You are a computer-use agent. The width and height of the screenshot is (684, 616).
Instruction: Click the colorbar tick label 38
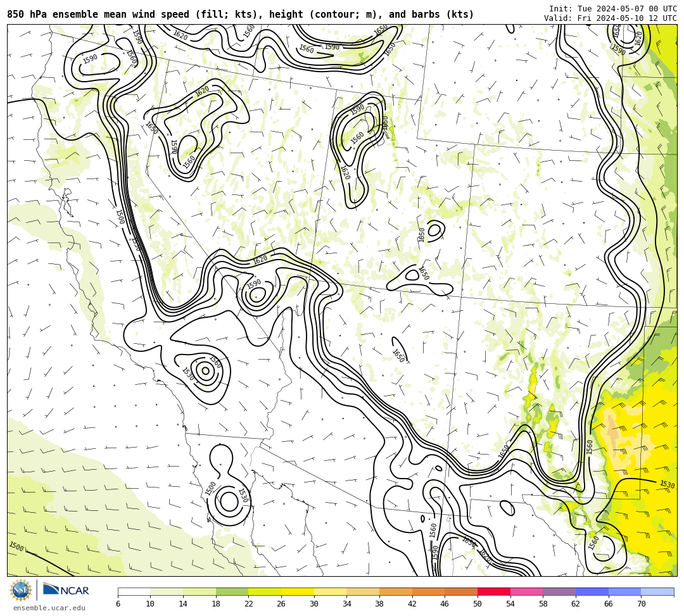(x=379, y=604)
